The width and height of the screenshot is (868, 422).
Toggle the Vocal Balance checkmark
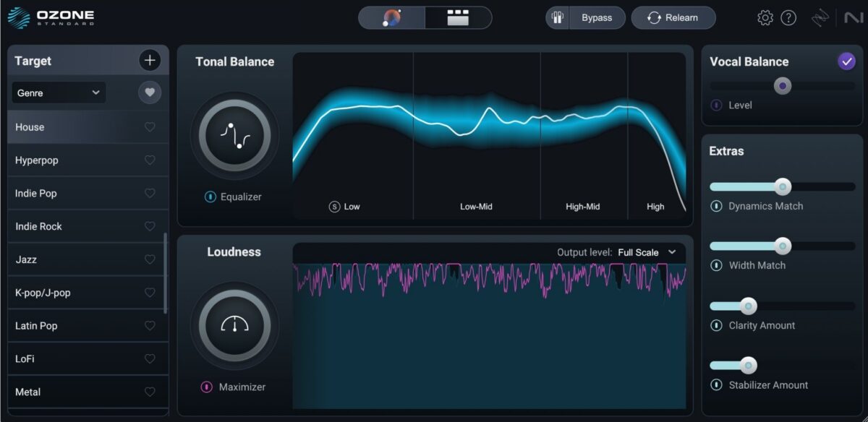(x=847, y=61)
